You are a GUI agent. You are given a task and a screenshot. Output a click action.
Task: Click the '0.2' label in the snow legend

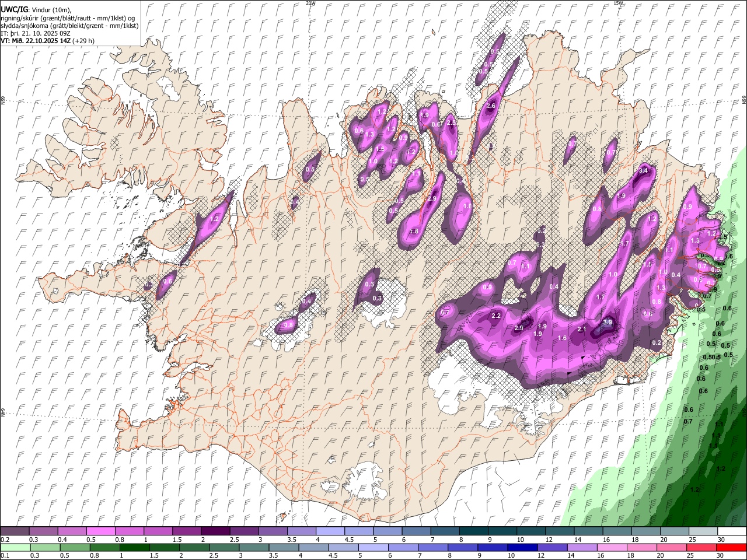(5, 540)
